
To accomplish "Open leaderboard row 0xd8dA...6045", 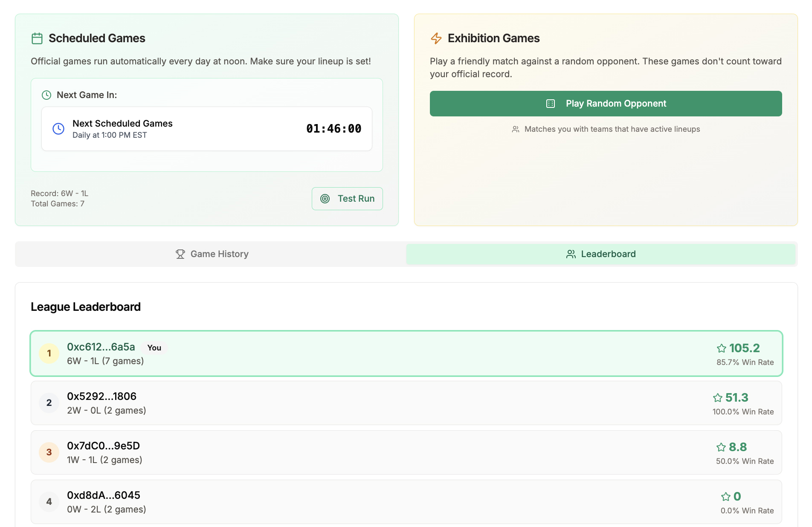I will coord(406,502).
